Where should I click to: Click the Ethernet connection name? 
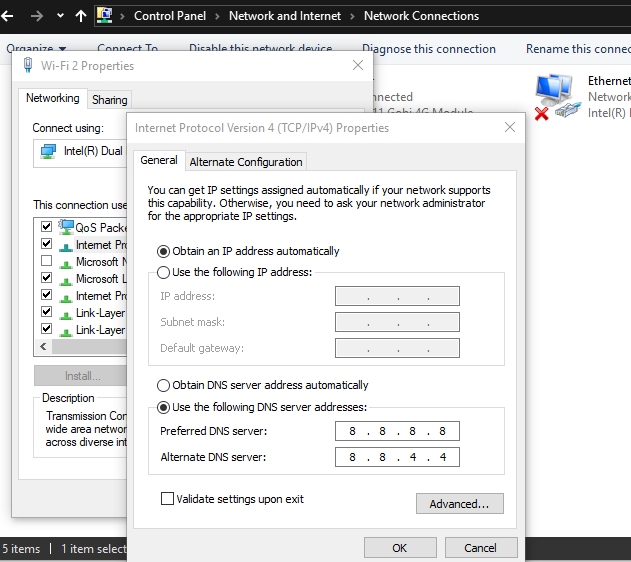pyautogui.click(x=609, y=81)
